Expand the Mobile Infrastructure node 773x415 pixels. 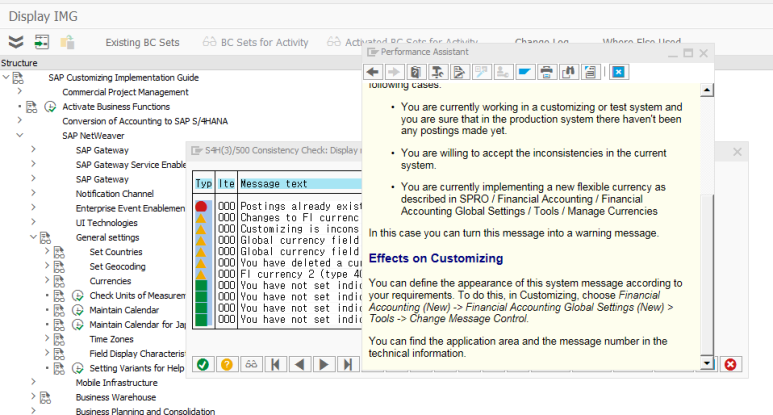point(34,381)
